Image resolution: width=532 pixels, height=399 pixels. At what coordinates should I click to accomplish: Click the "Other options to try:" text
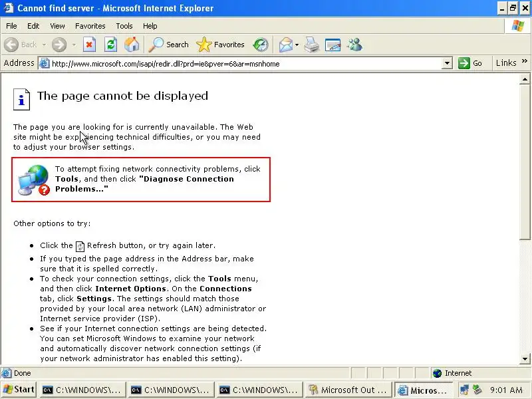point(52,223)
